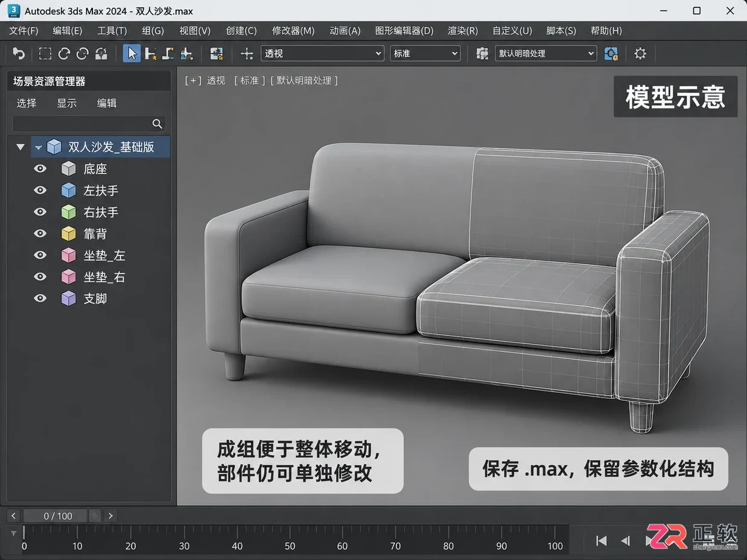Image resolution: width=747 pixels, height=560 pixels.
Task: Open the 图形编辑器(D) menu
Action: point(404,31)
